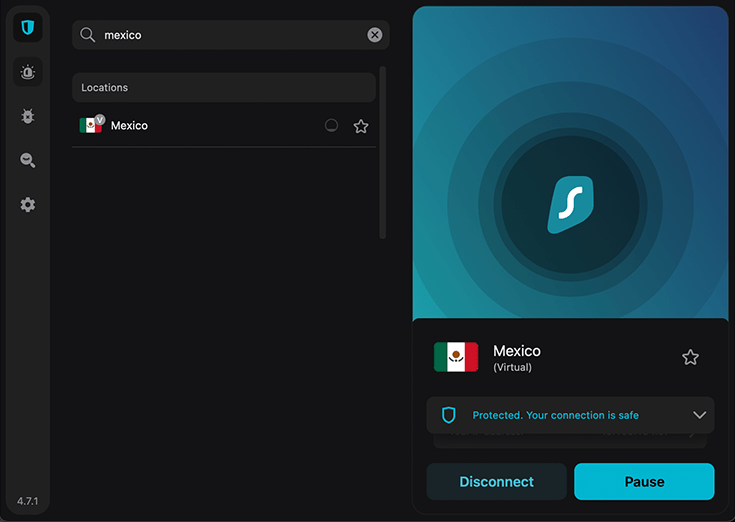Favorite the connected Mexico server star
This screenshot has height=522, width=735.
690,357
